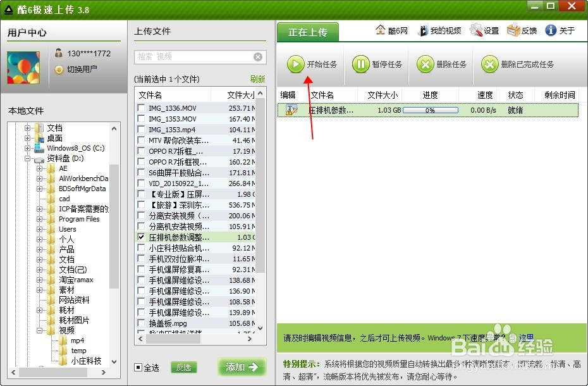This screenshot has width=588, height=386.
Task: Check the IMG_1336.MOV checkbox
Action: [x=141, y=108]
